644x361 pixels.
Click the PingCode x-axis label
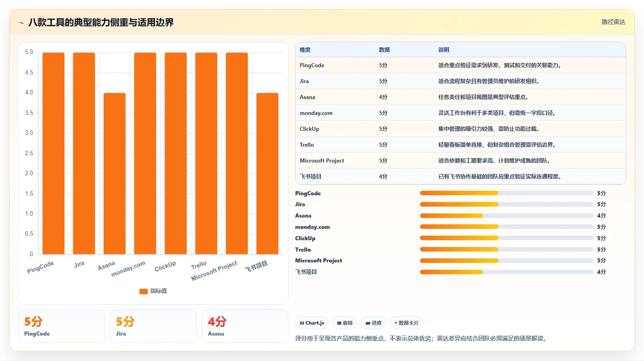pyautogui.click(x=40, y=267)
